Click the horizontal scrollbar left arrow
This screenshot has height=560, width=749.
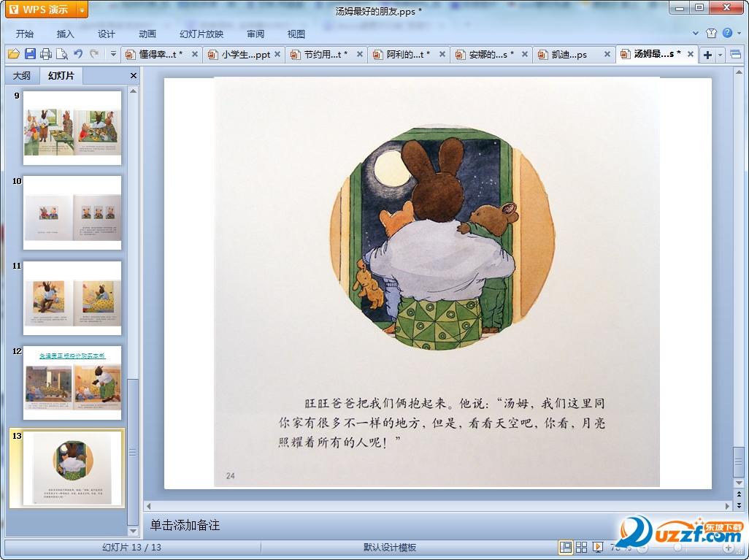[148, 505]
